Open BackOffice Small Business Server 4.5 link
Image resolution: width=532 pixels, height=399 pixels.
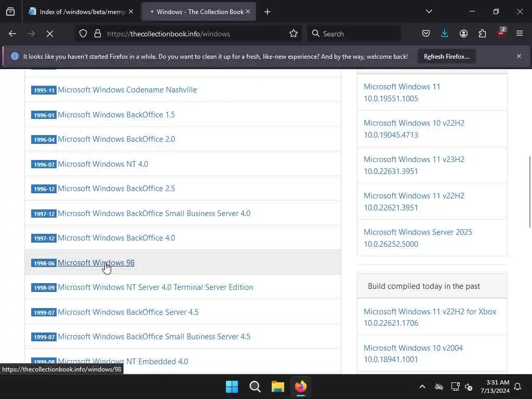(154, 337)
